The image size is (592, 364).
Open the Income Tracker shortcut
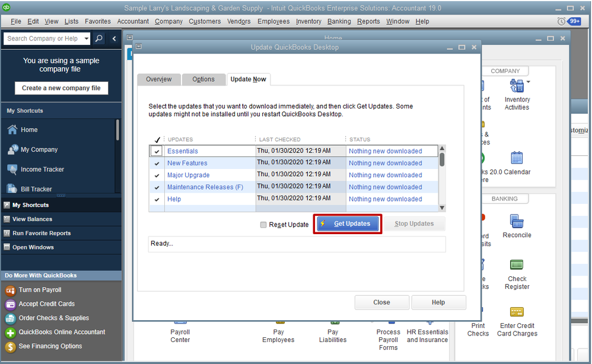click(36, 170)
